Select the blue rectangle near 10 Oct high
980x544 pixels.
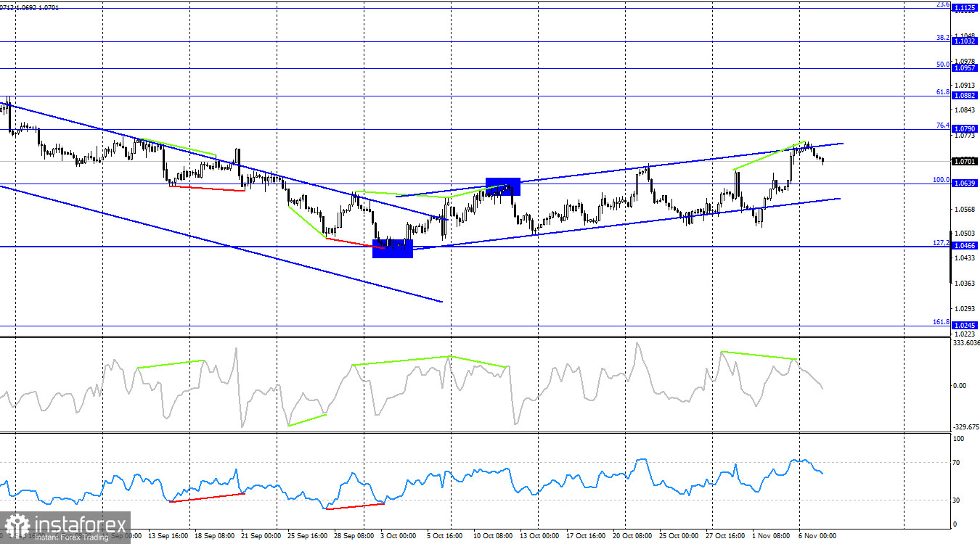[x=503, y=186]
